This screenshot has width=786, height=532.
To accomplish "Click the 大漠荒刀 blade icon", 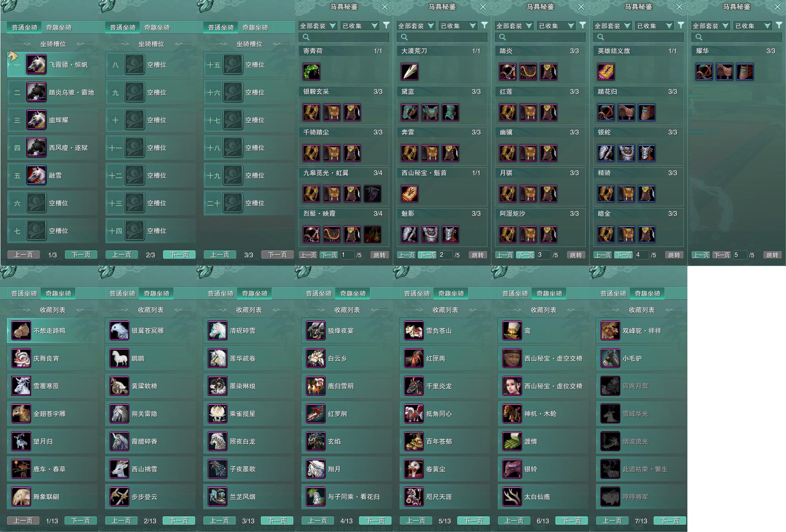I will 410,72.
